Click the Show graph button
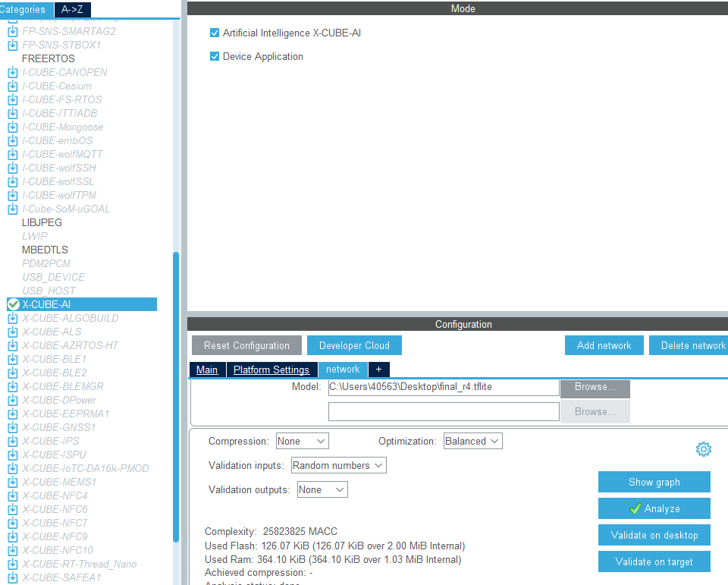Viewport: 728px width, 585px height. [x=654, y=482]
